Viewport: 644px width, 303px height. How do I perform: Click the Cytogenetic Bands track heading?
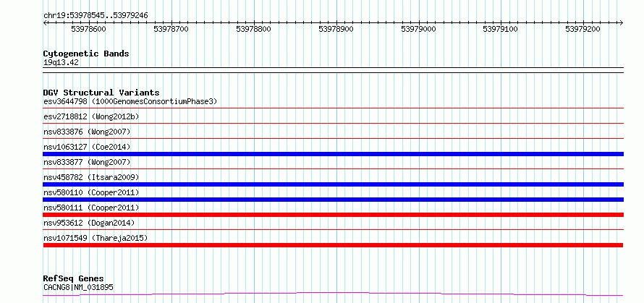pos(86,54)
